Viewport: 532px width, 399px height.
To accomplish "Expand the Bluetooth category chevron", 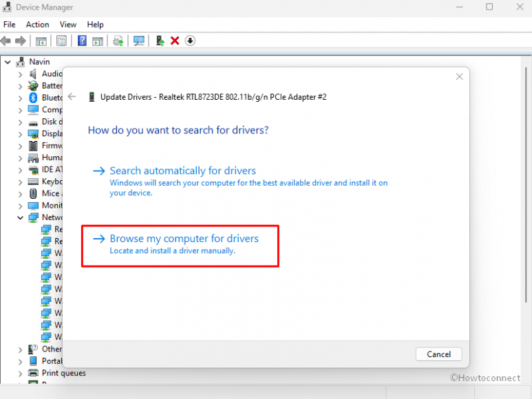I will pyautogui.click(x=21, y=98).
